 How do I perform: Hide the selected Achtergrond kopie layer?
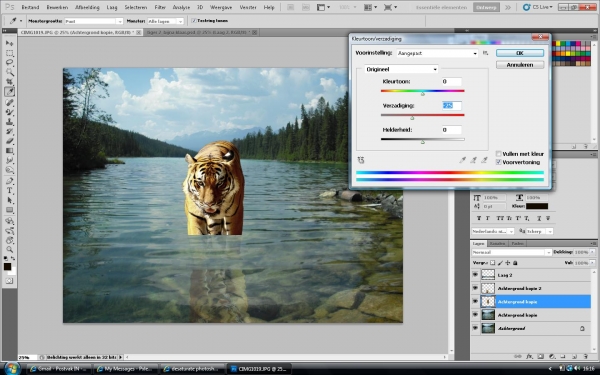(475, 302)
